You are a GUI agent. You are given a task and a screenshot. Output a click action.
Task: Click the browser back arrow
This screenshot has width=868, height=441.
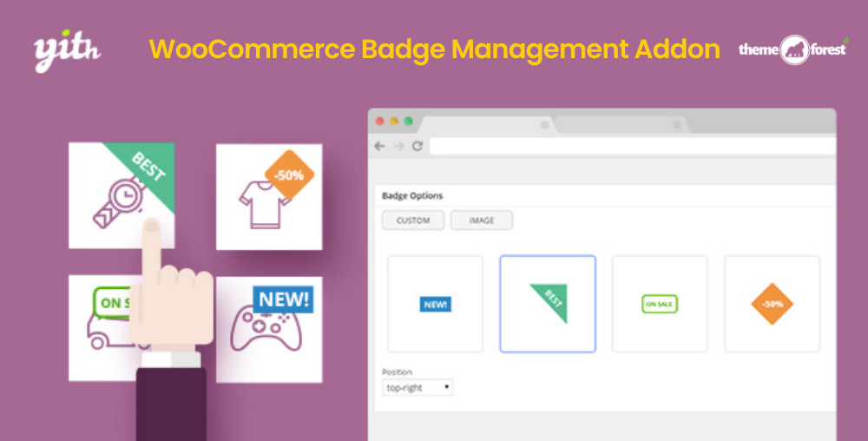tap(379, 146)
